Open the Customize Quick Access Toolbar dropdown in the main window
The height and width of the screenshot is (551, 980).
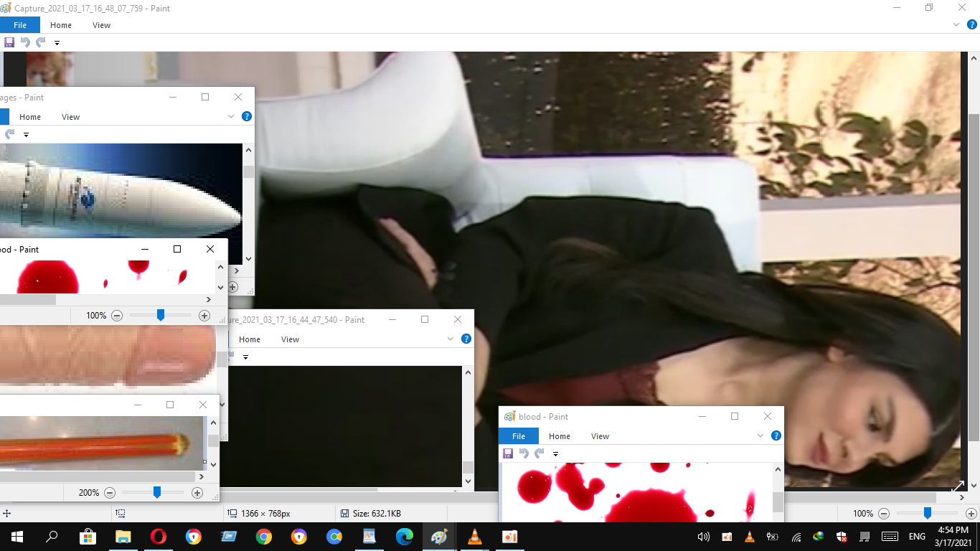(57, 43)
